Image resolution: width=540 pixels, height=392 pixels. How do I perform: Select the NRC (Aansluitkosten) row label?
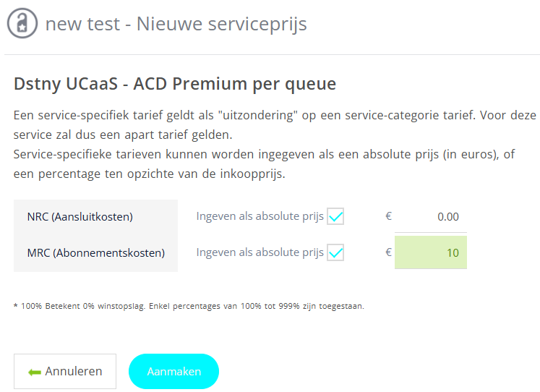80,217
